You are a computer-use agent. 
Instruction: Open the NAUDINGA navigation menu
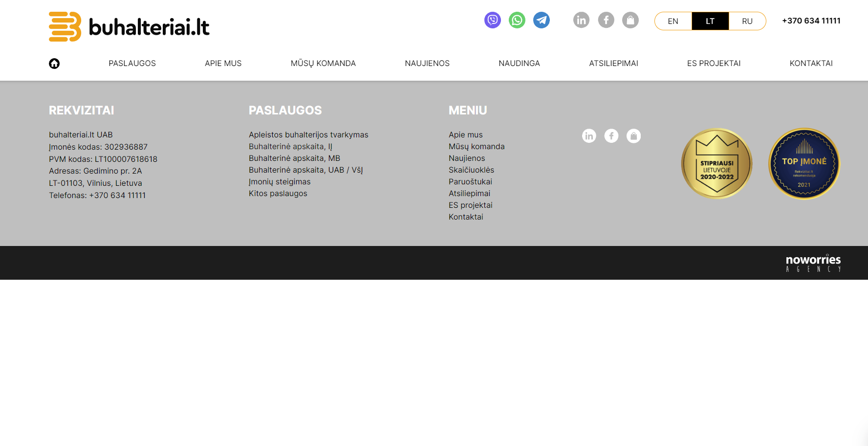[519, 64]
